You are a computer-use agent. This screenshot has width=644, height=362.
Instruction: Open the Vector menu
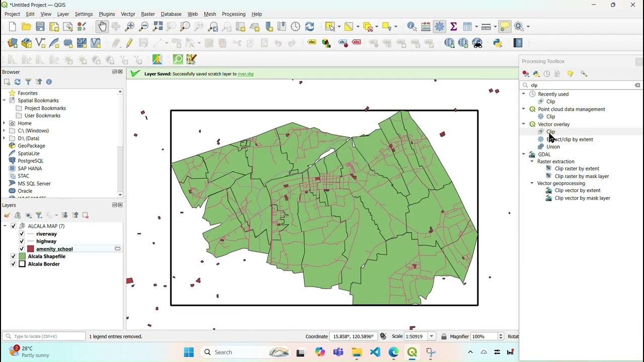[x=128, y=14]
